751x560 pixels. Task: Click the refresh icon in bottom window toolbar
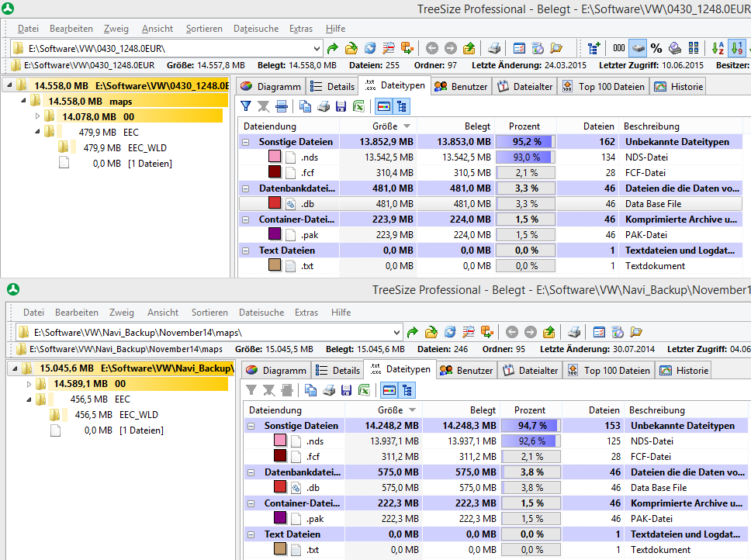(x=450, y=332)
